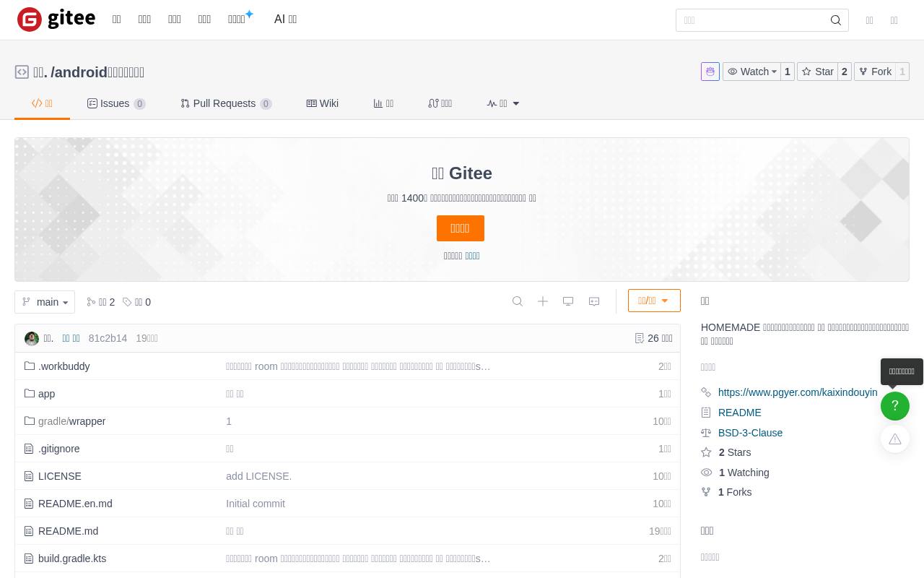This screenshot has width=924, height=578.
Task: Click the Watch count number 1
Action: coord(788,72)
